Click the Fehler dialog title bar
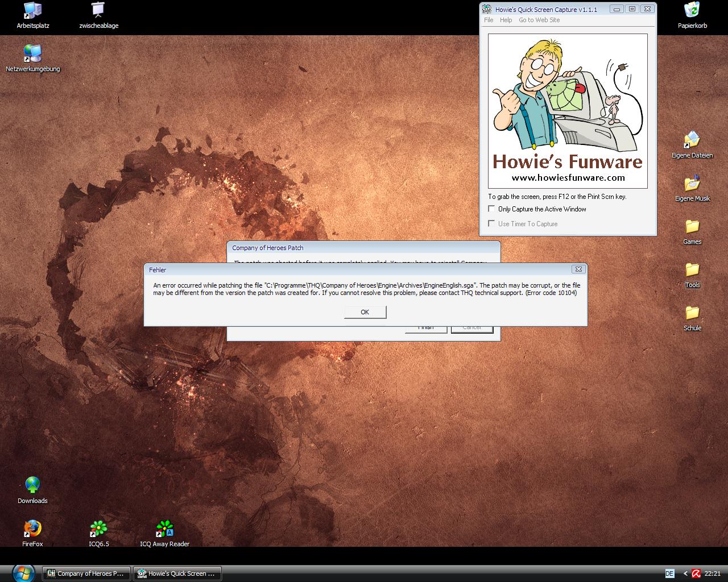The height and width of the screenshot is (582, 728). pos(365,269)
